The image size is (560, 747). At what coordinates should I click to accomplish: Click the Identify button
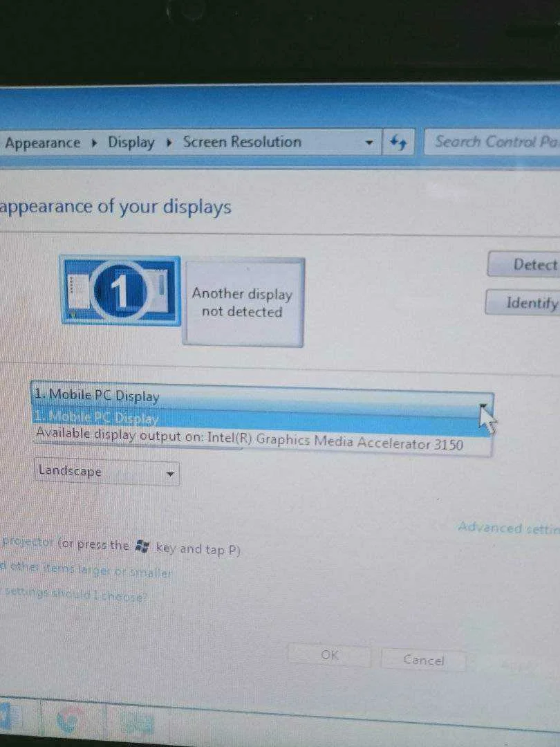tap(523, 302)
